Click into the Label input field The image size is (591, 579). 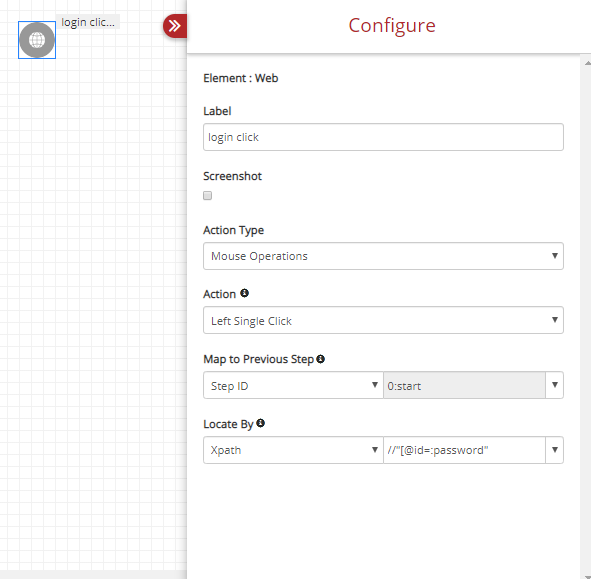pyautogui.click(x=383, y=137)
